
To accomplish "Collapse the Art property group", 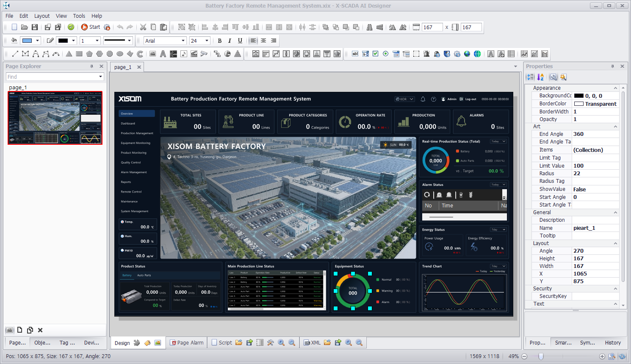I will click(x=615, y=127).
